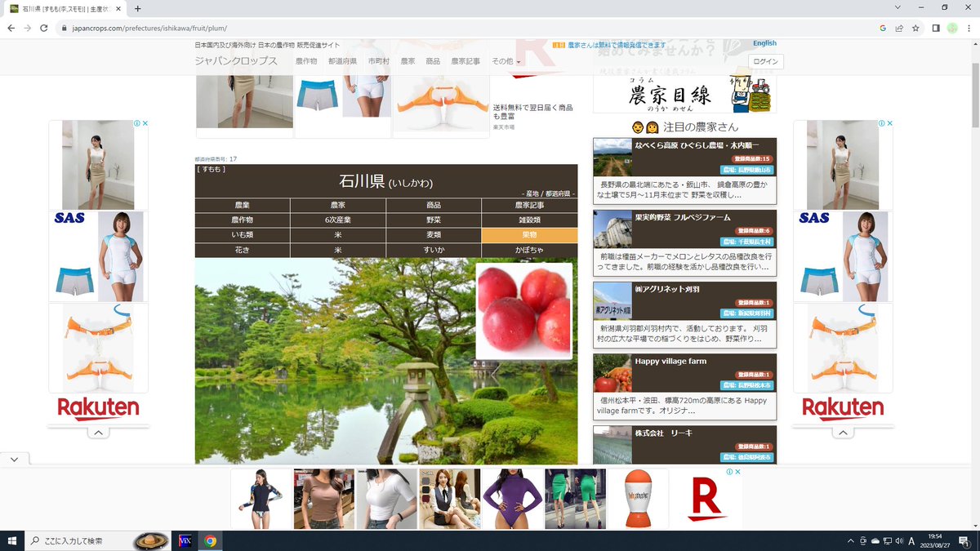Select 市町村 in the top navigation bar

(x=379, y=61)
